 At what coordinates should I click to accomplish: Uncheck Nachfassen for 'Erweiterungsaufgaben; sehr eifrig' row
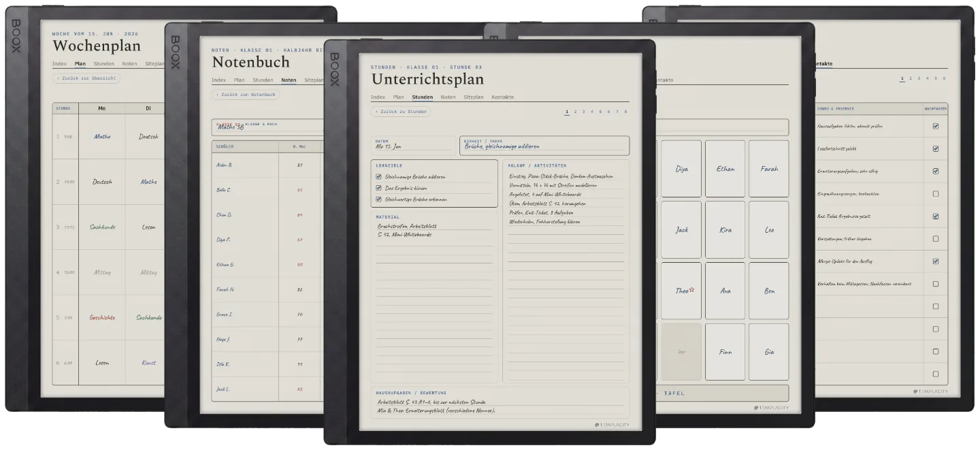[x=935, y=171]
